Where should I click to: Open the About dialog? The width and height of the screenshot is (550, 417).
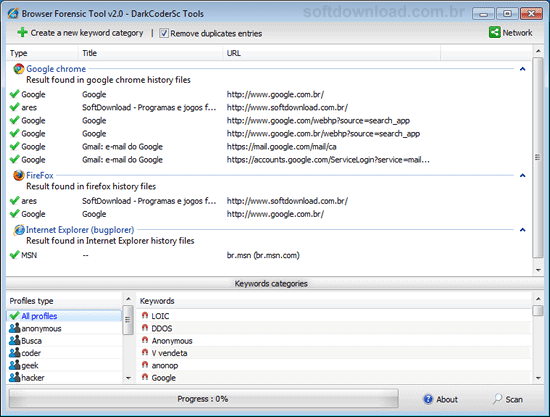pyautogui.click(x=441, y=399)
